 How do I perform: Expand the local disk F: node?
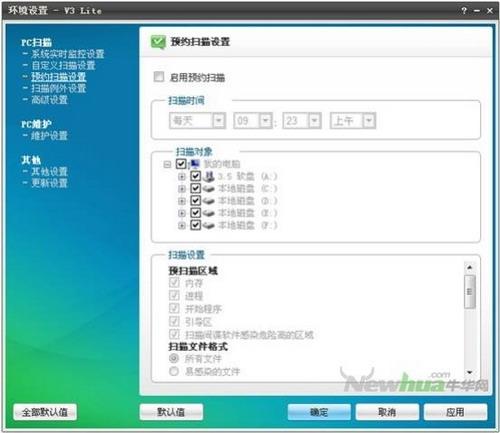point(182,226)
